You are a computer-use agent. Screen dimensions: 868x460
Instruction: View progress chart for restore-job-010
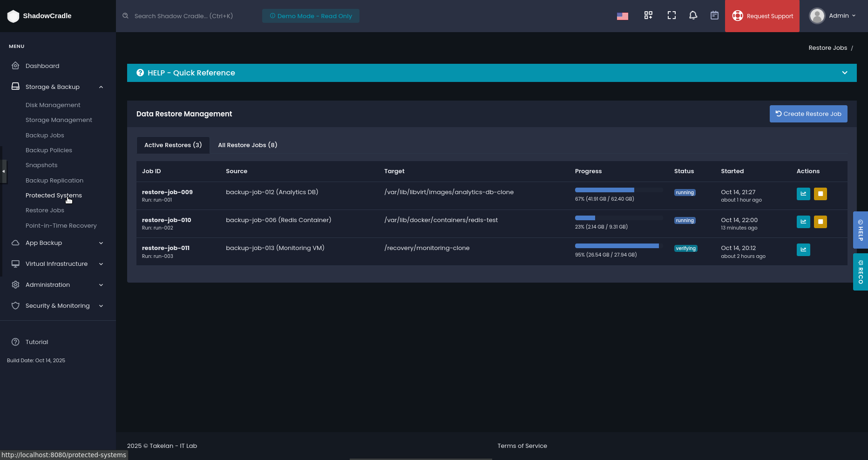803,222
